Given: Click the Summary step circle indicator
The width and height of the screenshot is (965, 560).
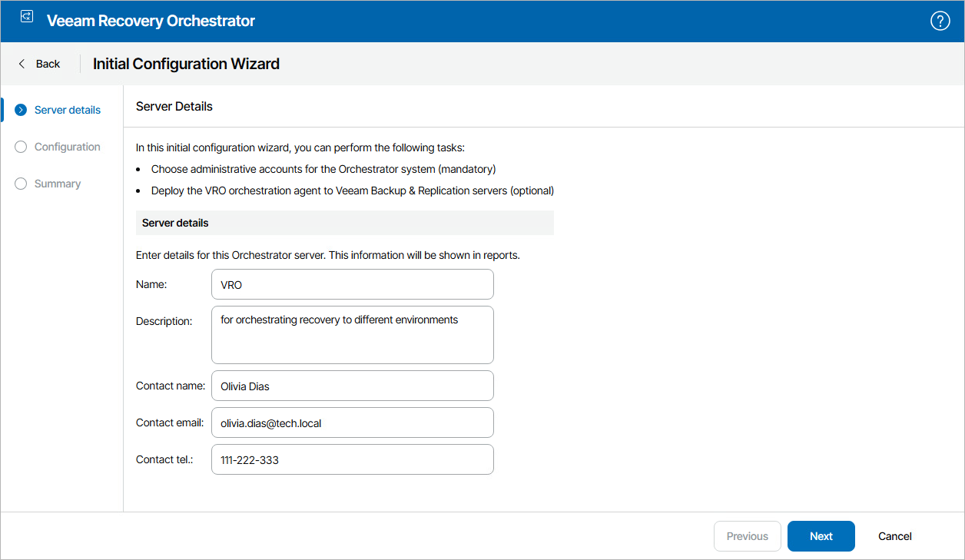Looking at the screenshot, I should click(x=21, y=184).
